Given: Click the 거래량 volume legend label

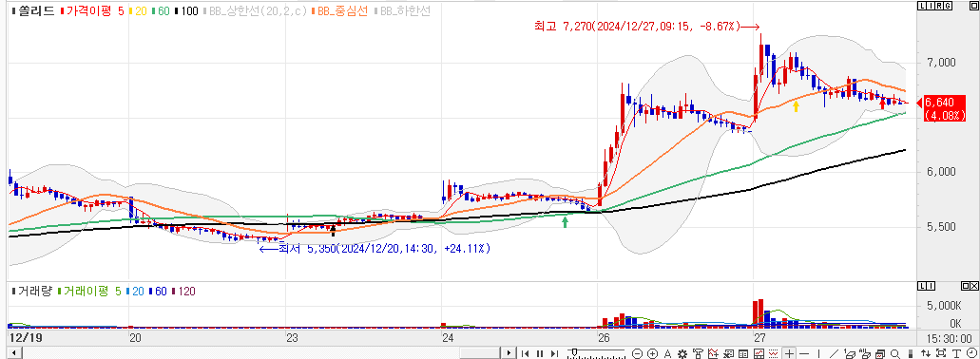Looking at the screenshot, I should point(32,291).
